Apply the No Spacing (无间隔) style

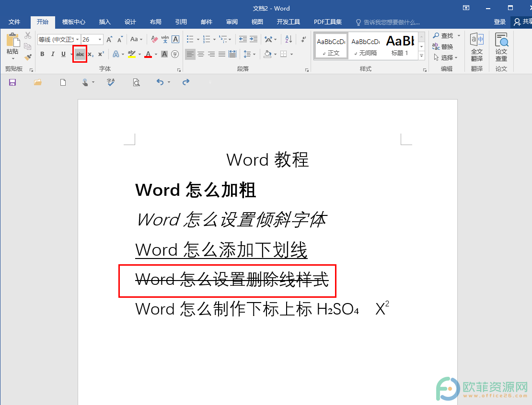point(365,46)
